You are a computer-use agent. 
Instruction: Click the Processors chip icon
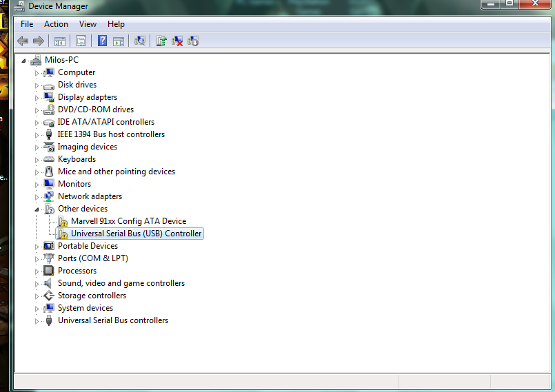coord(48,271)
